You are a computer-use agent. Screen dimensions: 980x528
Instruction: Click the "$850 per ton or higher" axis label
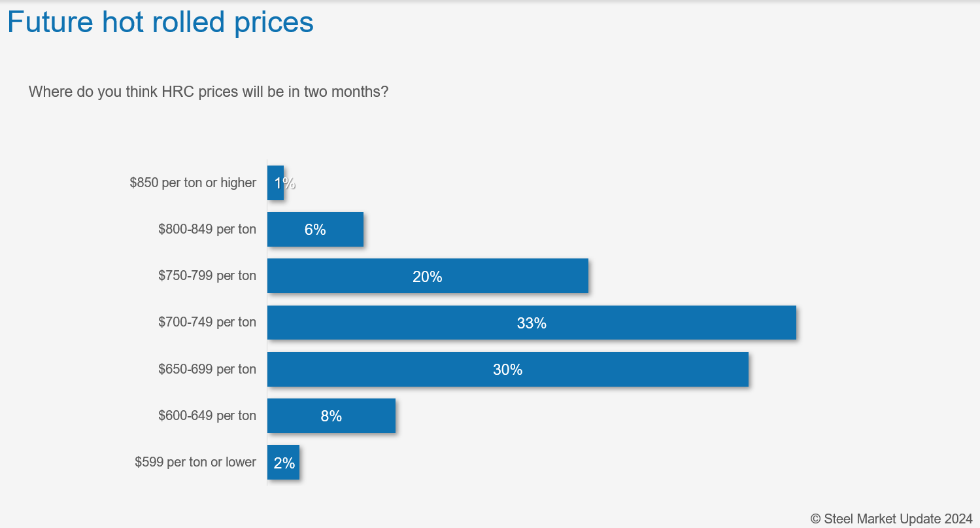pos(193,183)
